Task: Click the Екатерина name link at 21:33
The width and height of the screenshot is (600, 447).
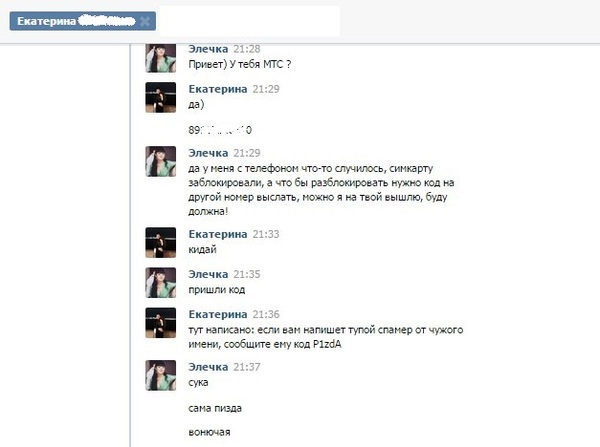Action: pyautogui.click(x=218, y=234)
